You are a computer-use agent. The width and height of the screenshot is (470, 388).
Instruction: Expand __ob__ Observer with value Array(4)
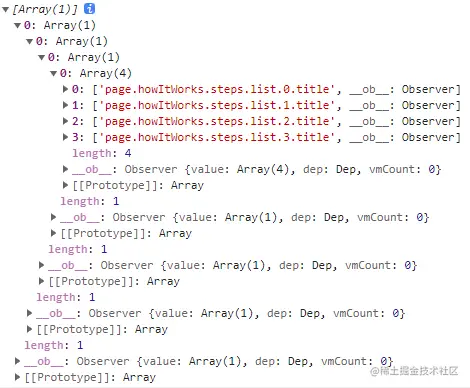pos(66,169)
